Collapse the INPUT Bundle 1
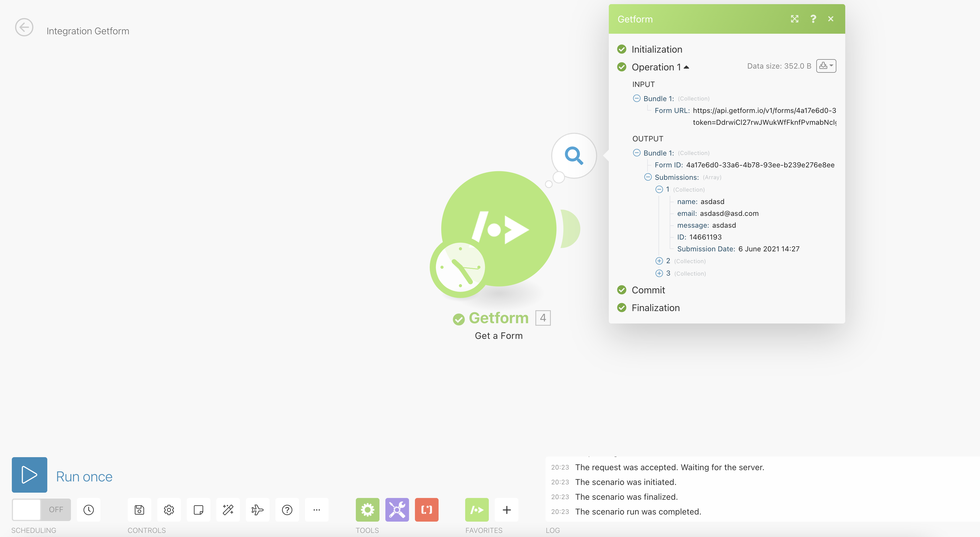 coord(637,98)
